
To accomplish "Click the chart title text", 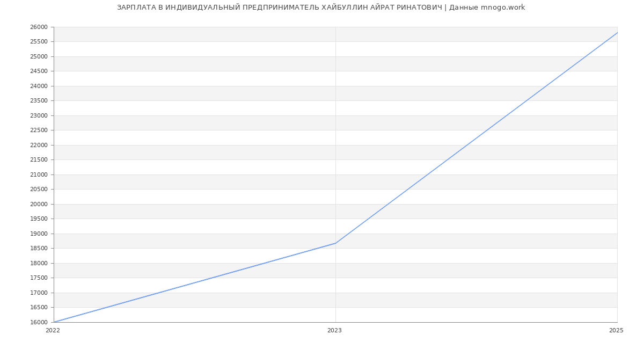I will [321, 8].
